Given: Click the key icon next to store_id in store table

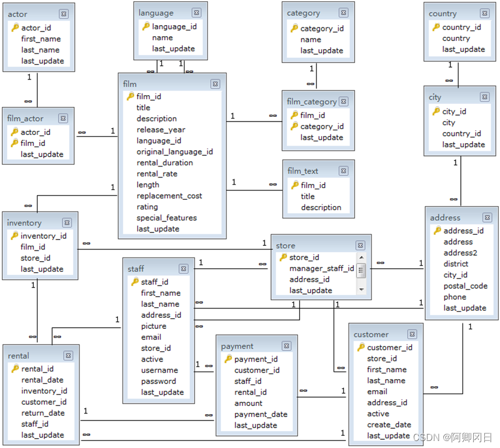Looking at the screenshot, I should [283, 258].
